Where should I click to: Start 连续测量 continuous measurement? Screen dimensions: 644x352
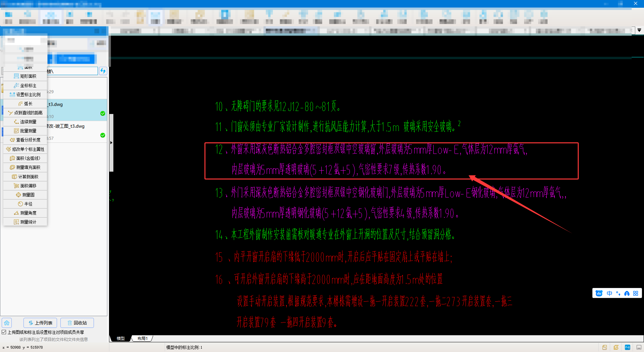pos(25,122)
